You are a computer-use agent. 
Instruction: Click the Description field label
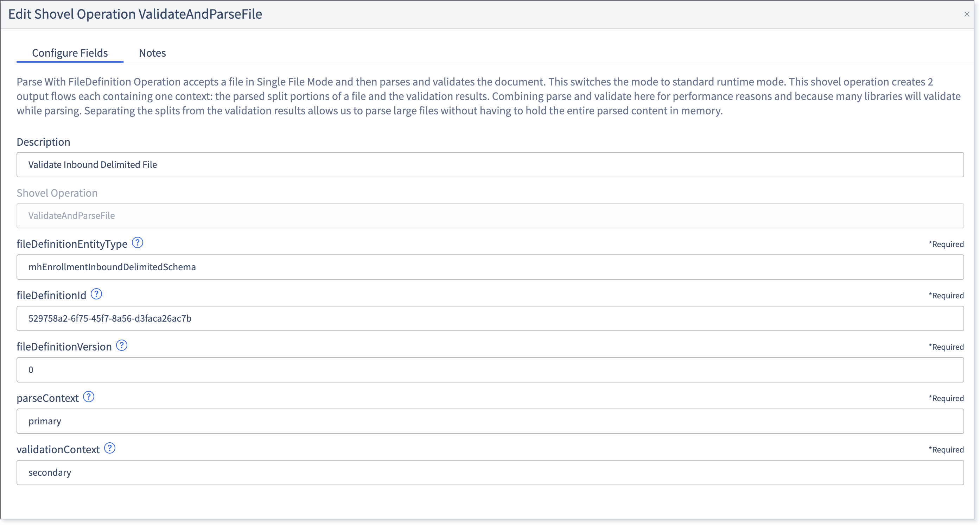coord(43,142)
